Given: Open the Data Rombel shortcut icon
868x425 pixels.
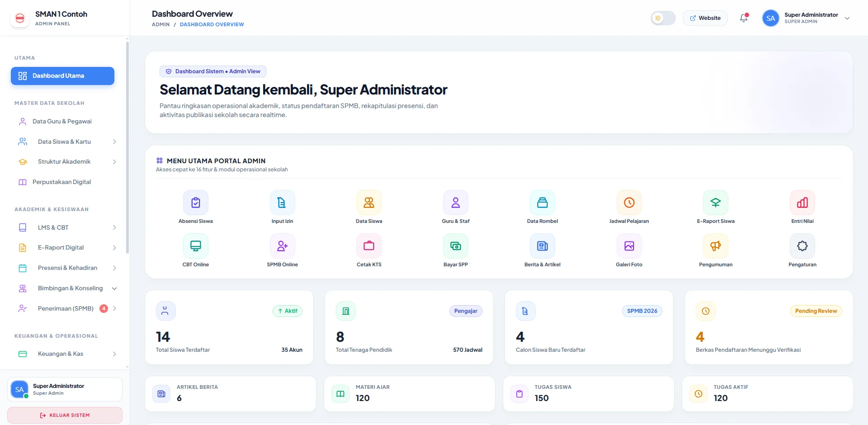Looking at the screenshot, I should pyautogui.click(x=542, y=203).
